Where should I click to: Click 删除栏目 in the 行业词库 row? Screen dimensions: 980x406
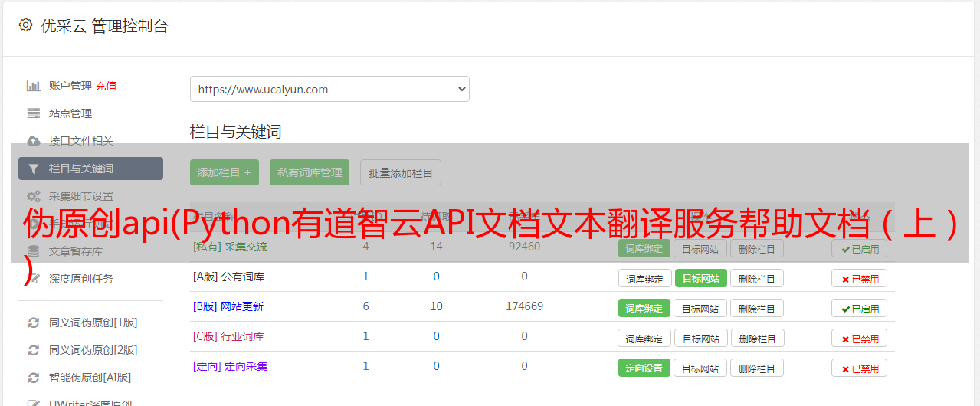click(757, 338)
